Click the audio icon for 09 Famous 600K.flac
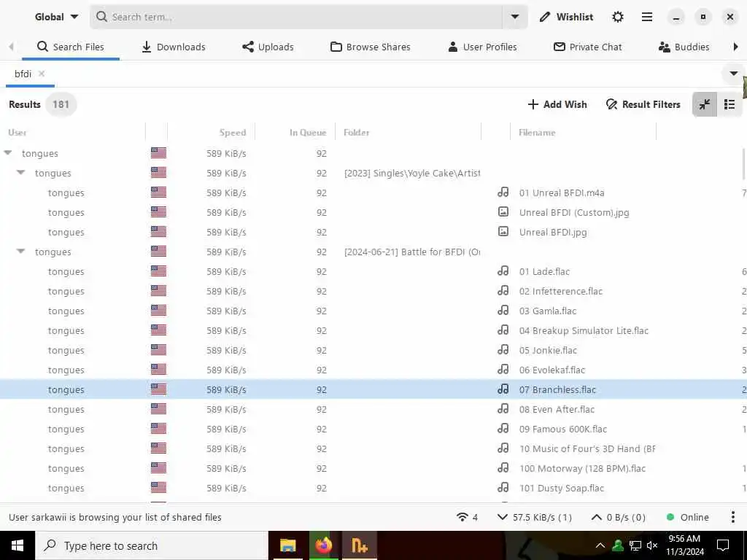The width and height of the screenshot is (747, 560). (x=503, y=429)
